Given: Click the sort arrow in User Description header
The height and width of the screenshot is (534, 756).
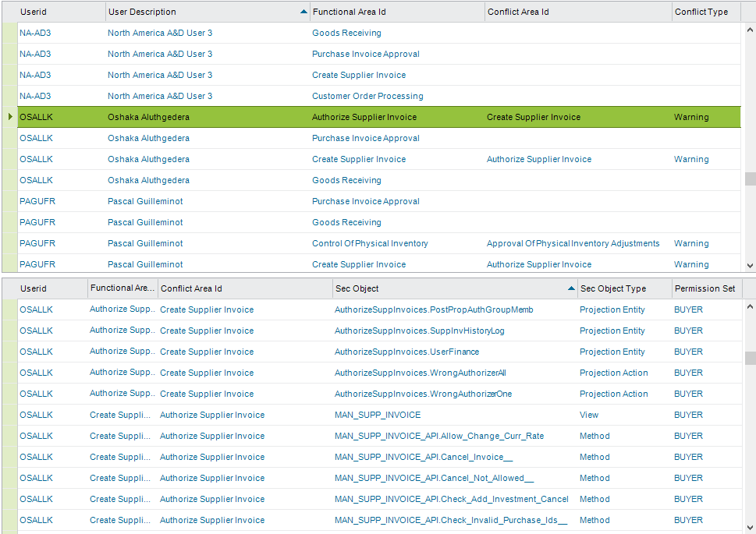Looking at the screenshot, I should [303, 12].
